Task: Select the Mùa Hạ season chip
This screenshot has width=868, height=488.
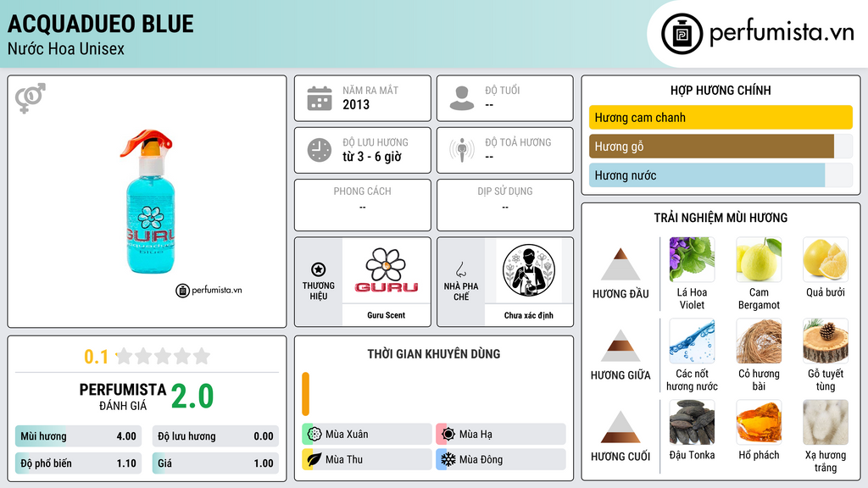Action: (x=501, y=435)
